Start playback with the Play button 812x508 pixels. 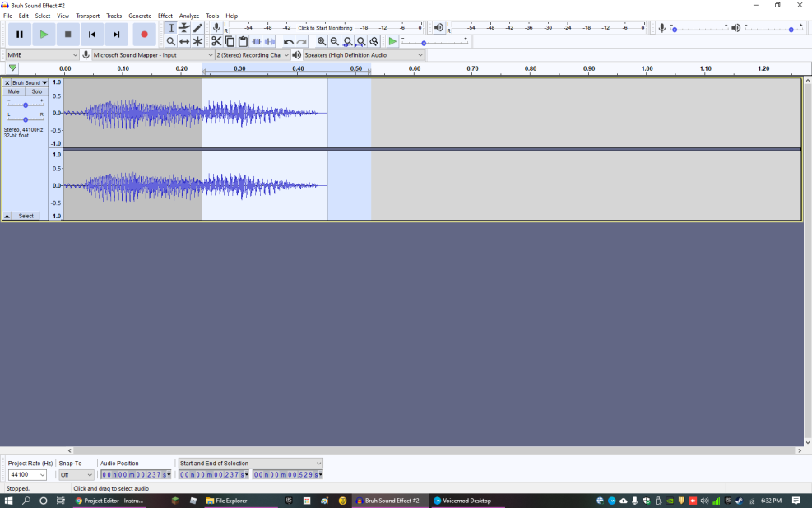click(x=44, y=35)
